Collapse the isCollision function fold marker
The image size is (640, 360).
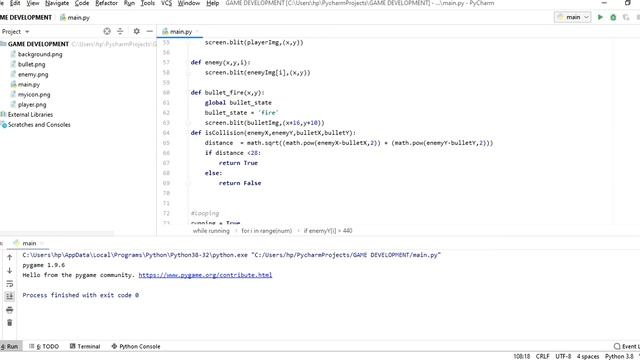[188, 133]
